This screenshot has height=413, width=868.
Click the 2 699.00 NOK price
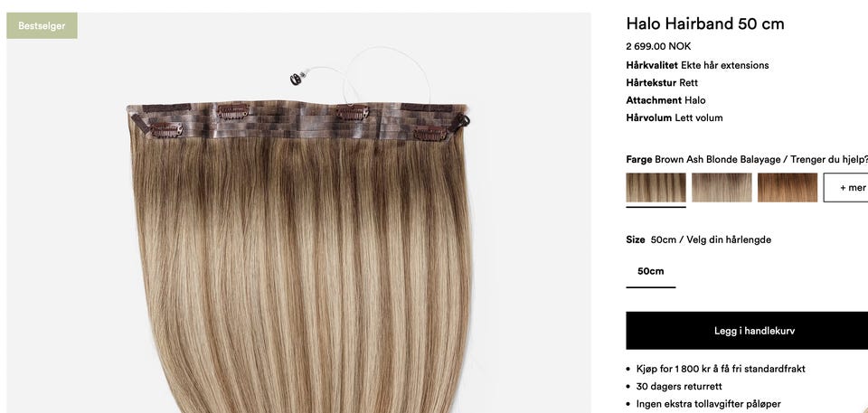(658, 46)
